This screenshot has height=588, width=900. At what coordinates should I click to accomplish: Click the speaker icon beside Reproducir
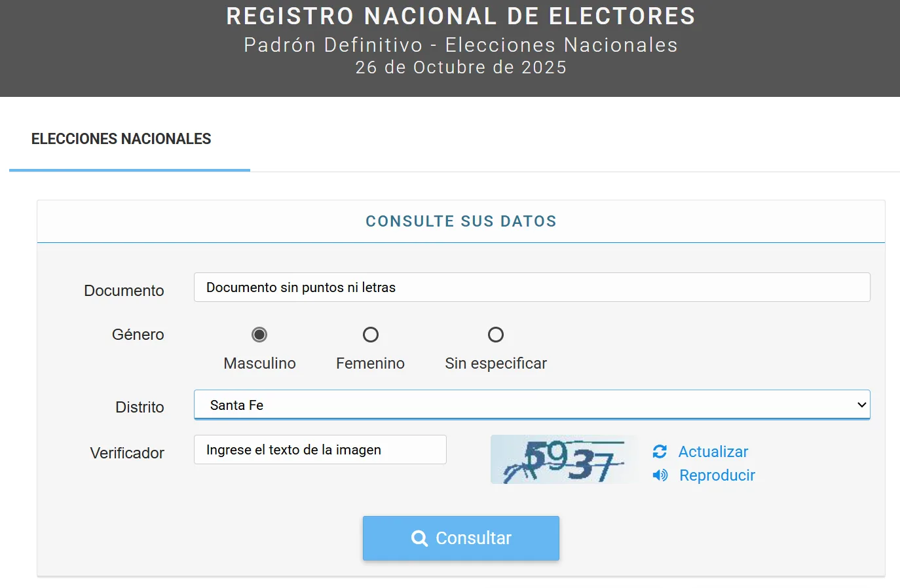(660, 475)
